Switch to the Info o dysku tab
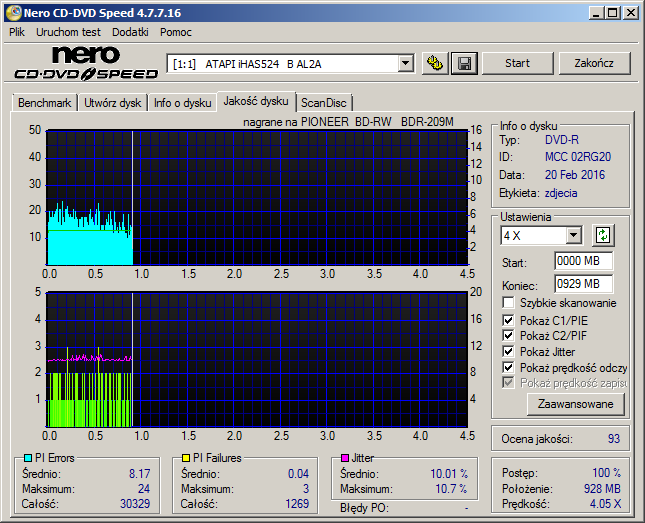 [x=182, y=103]
